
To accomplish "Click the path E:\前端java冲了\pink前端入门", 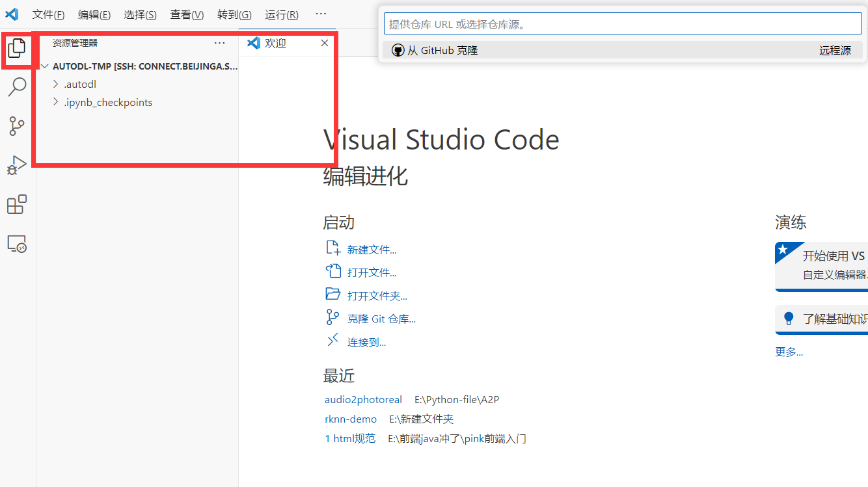I will click(x=457, y=439).
